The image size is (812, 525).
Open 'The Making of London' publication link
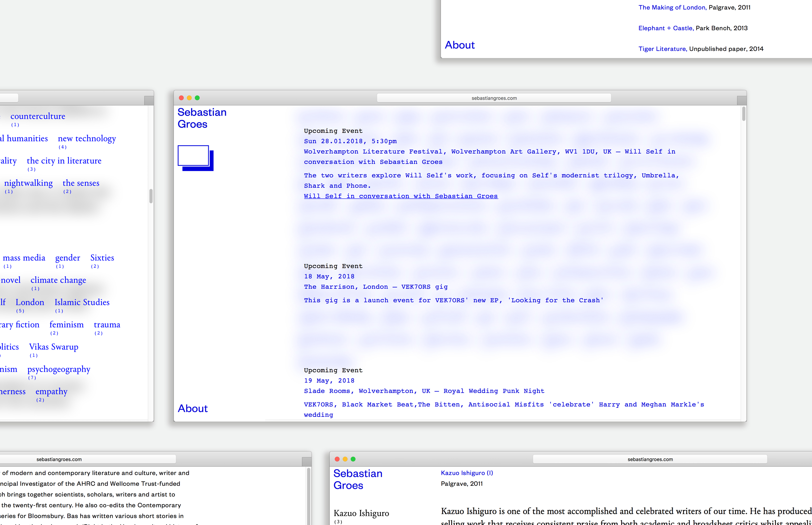click(x=671, y=7)
